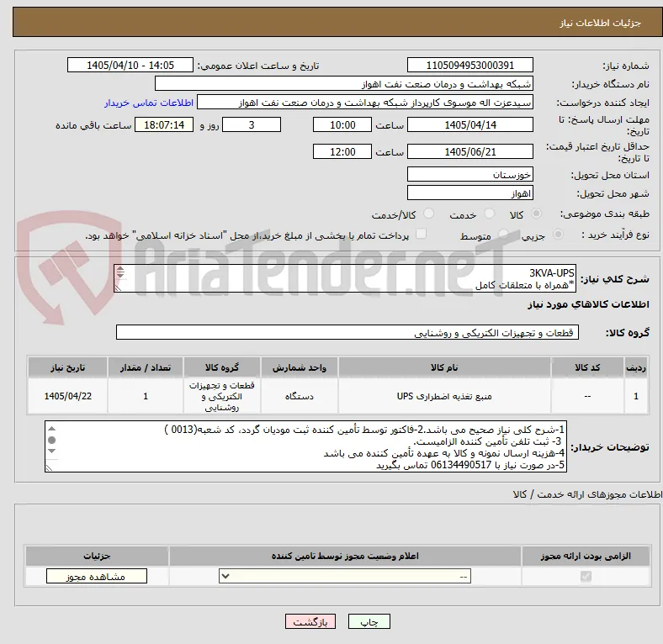Click the دستگاه unit cell
The height and width of the screenshot is (644, 663).
pyautogui.click(x=299, y=396)
